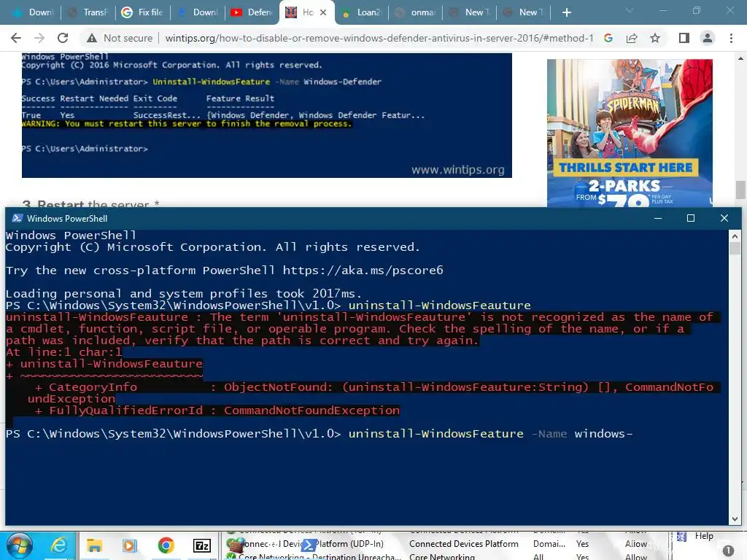Close the Windows PowerShell window
The image size is (747, 560).
724,218
